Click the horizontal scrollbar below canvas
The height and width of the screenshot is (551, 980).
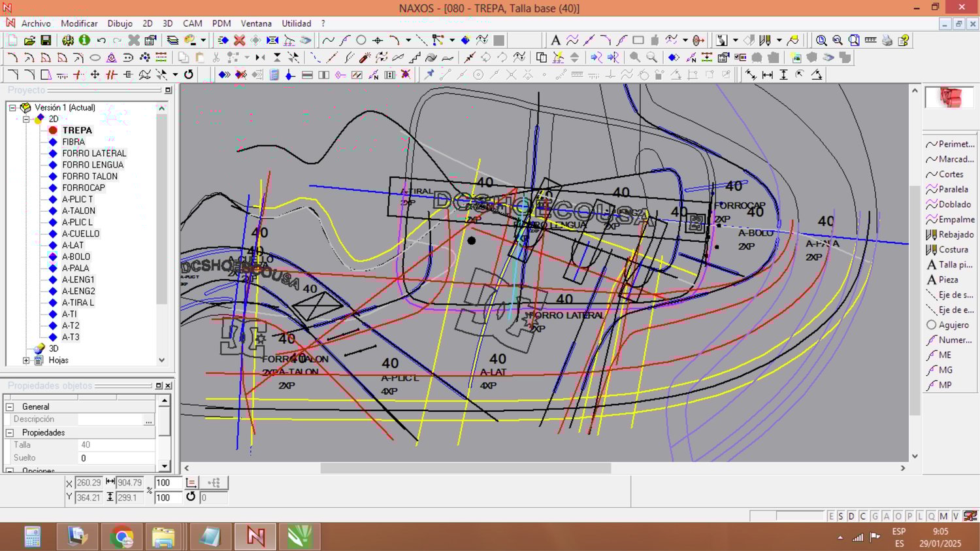coord(465,468)
